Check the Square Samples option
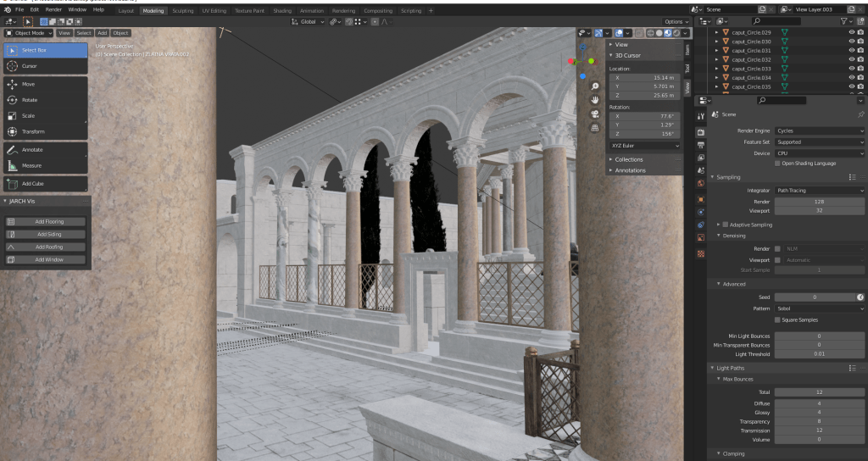Screen dimensions: 868x461 click(x=778, y=319)
